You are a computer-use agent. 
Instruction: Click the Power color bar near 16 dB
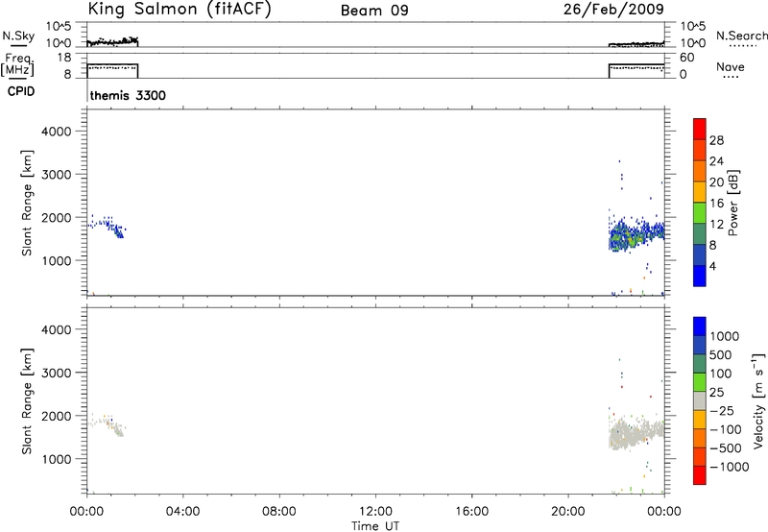[x=700, y=192]
